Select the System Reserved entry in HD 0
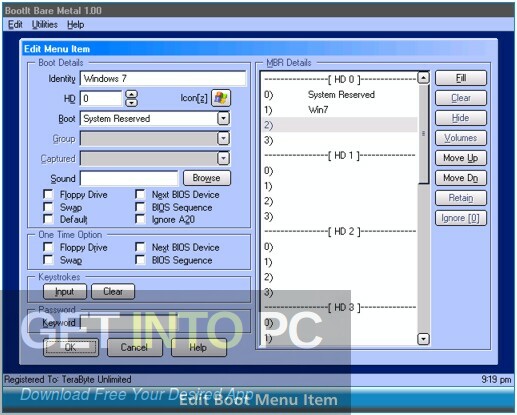Image resolution: width=517 pixels, height=415 pixels. point(339,95)
